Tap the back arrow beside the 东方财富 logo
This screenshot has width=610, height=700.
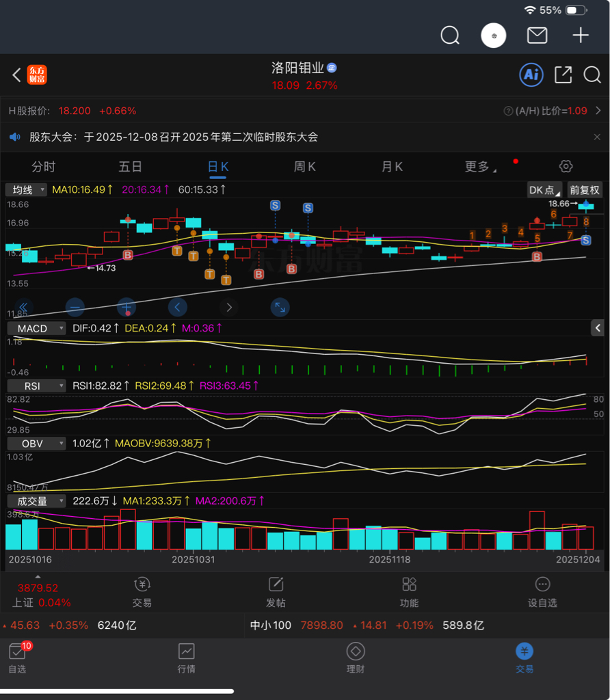[16, 75]
